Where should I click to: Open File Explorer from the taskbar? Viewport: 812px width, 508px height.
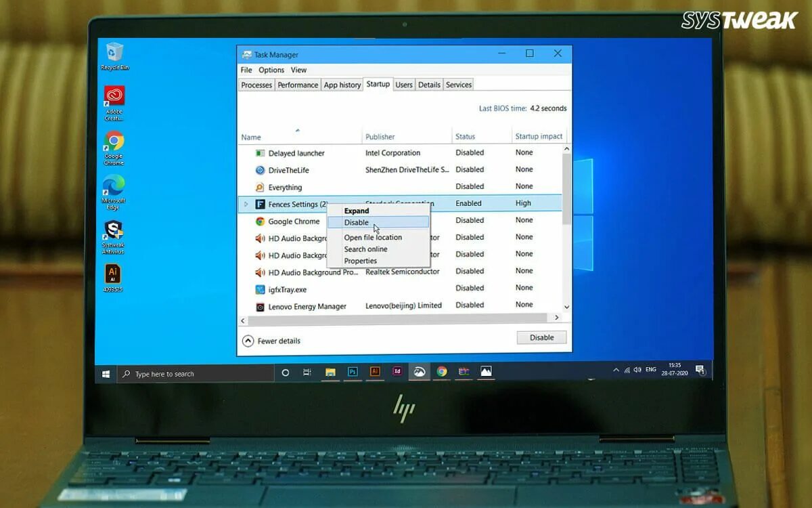point(330,372)
